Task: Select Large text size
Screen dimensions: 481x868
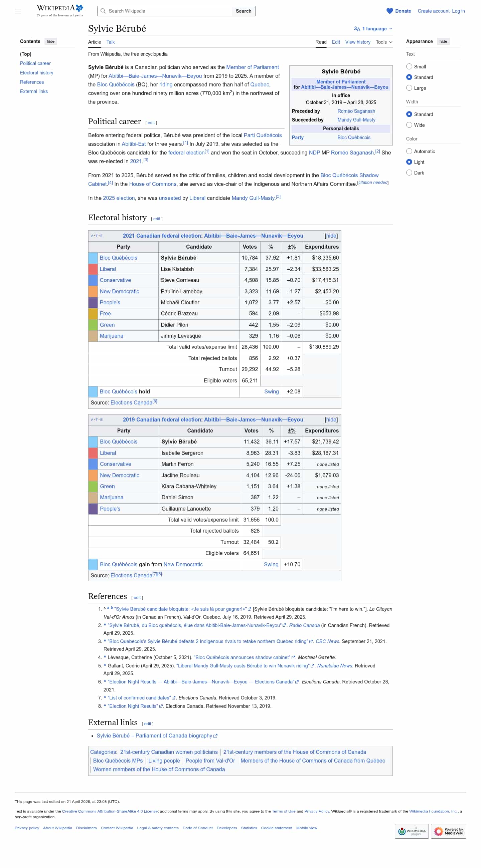Action: pos(409,88)
